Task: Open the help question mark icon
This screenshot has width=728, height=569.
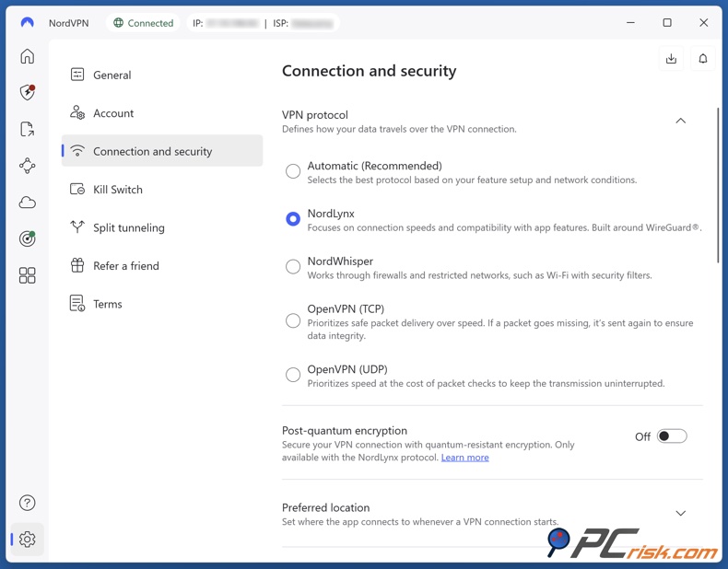Action: [x=28, y=503]
